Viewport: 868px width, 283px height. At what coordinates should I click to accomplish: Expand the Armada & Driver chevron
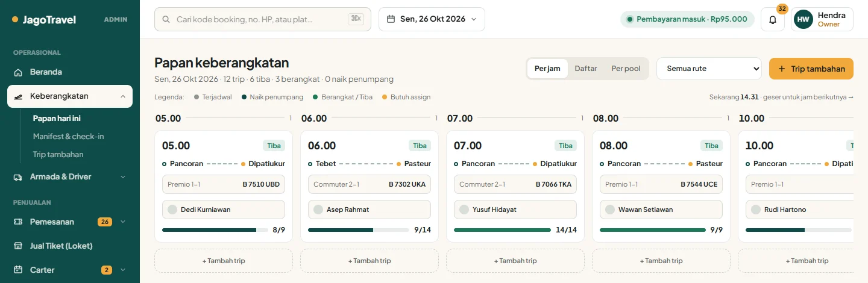123,177
